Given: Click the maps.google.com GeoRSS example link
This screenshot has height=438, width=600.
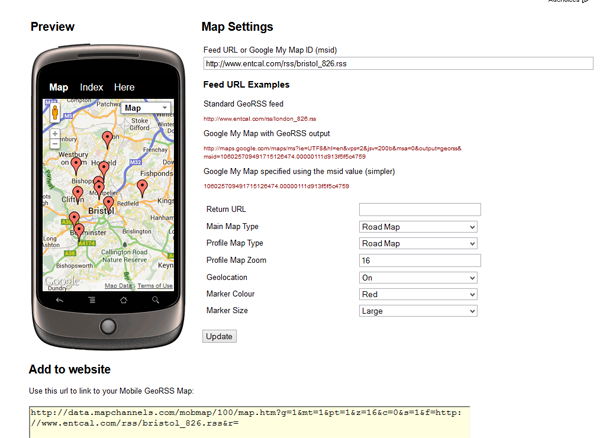Looking at the screenshot, I should (333, 152).
